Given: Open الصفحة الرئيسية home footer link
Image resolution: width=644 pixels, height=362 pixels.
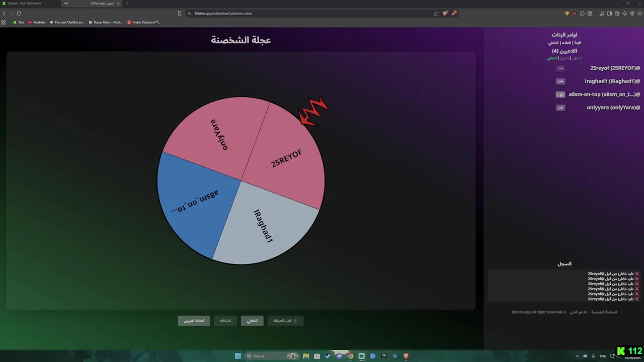Looking at the screenshot, I should pos(604,312).
